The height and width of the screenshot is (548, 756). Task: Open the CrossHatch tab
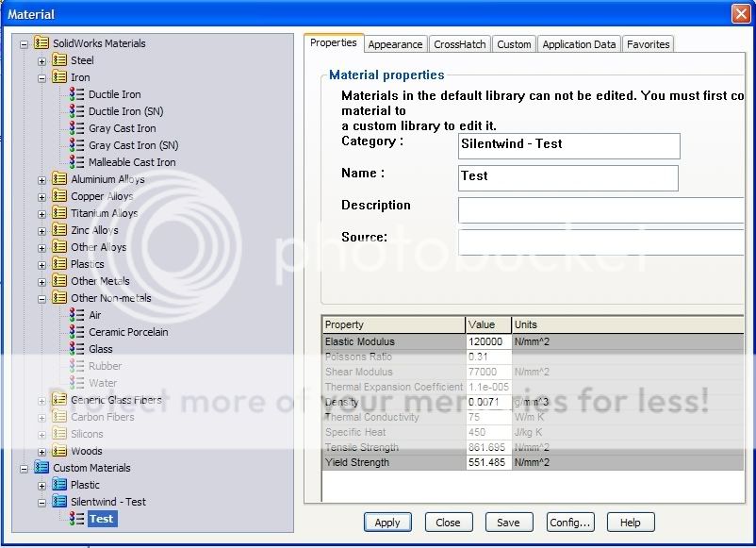point(459,44)
